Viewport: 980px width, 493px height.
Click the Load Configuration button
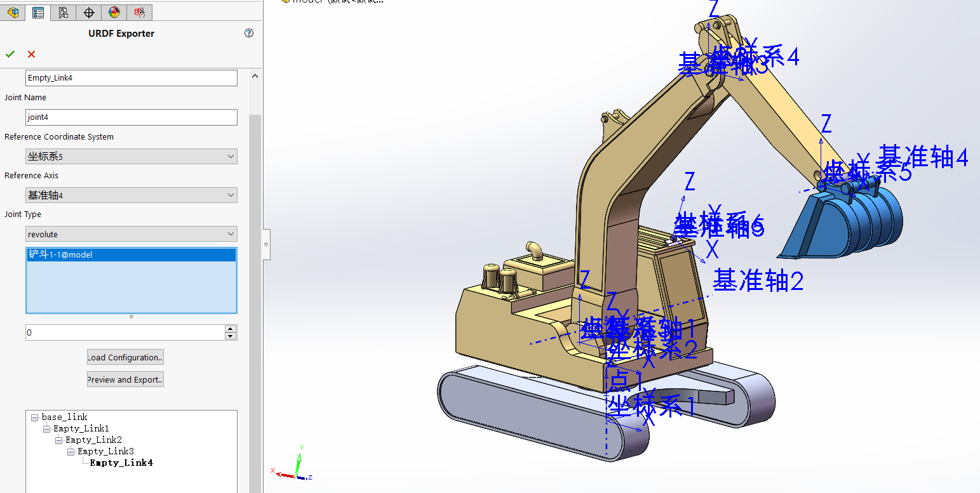pos(125,357)
